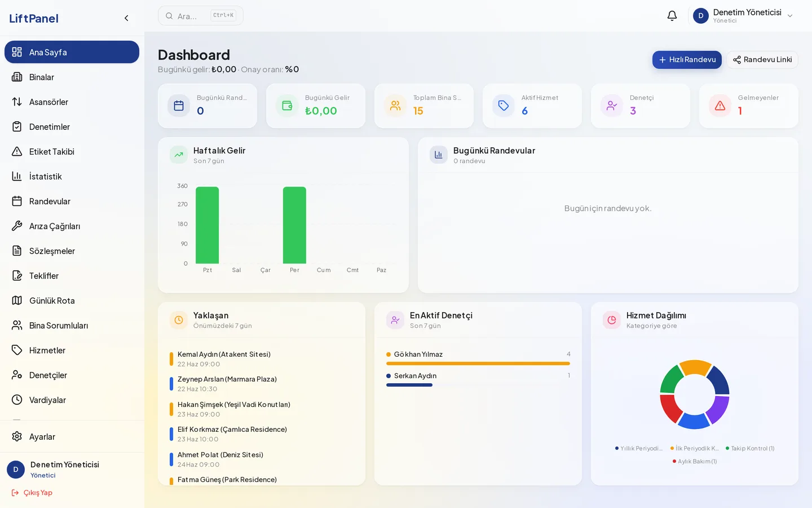Click the Perşembe green bar in Haftalık Gelir
The height and width of the screenshot is (508, 812).
click(x=294, y=225)
